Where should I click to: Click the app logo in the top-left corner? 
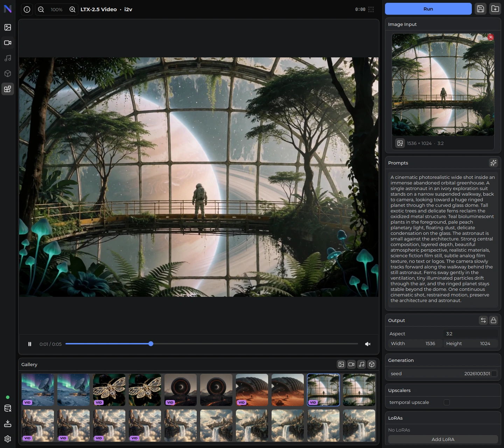tap(8, 9)
